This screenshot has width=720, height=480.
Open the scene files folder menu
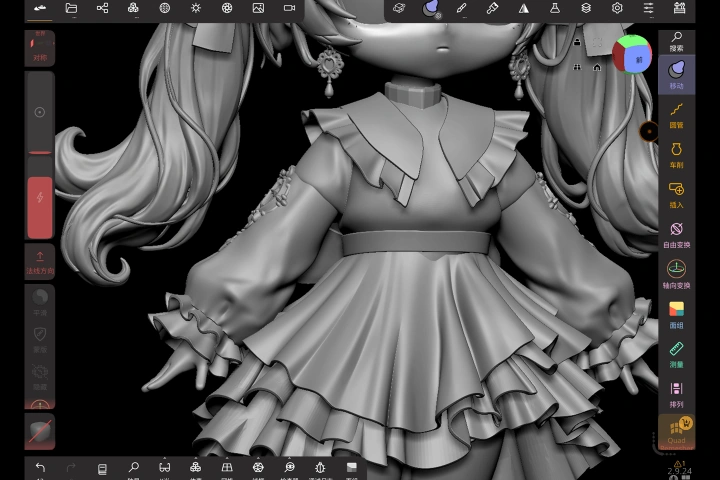71,8
